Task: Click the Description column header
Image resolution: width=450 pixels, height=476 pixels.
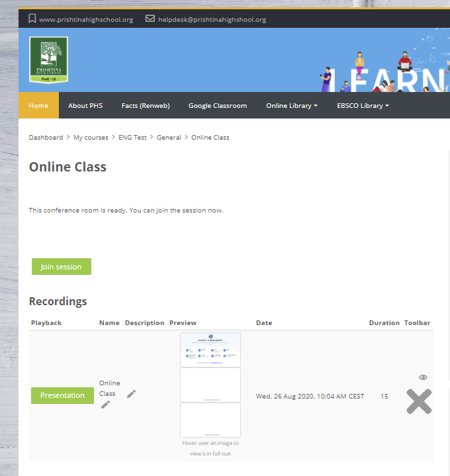Action: point(145,322)
